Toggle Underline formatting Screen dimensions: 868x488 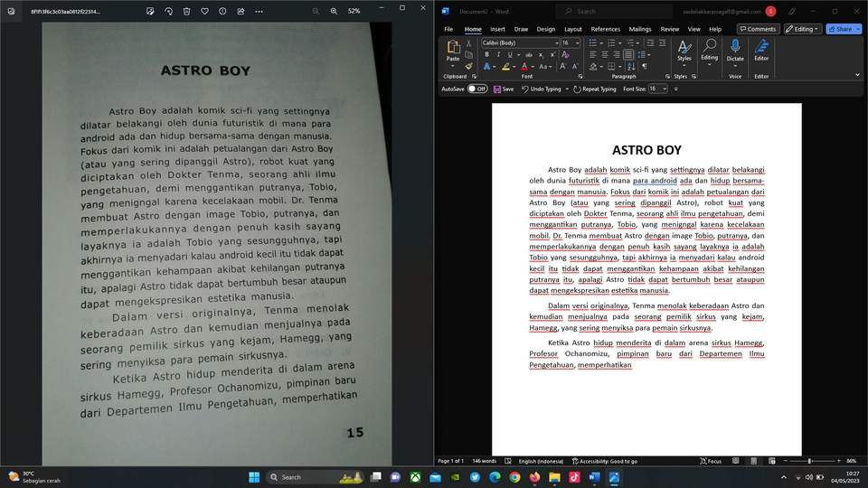[510, 55]
